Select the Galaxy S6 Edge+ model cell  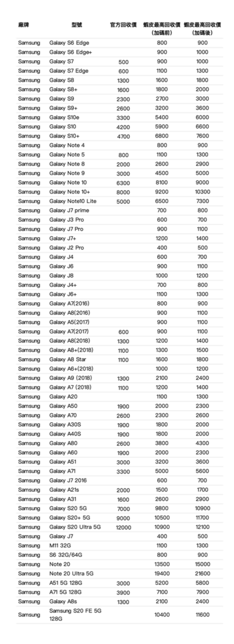pos(71,52)
